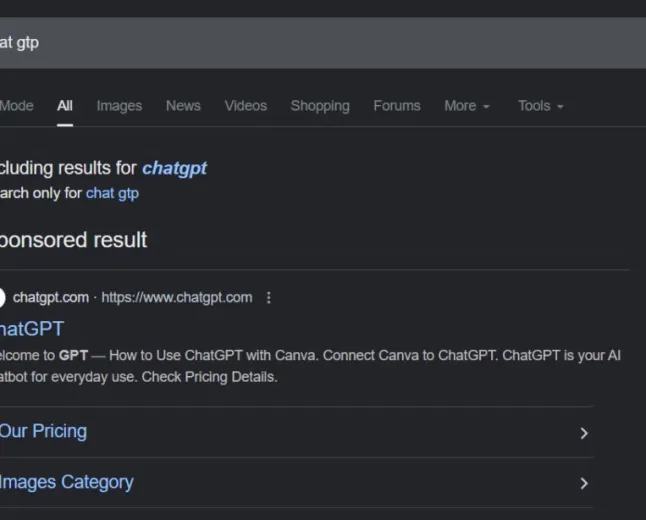Screen dimensions: 646x520
Task: Search only for chat gtp link
Action: [112, 193]
